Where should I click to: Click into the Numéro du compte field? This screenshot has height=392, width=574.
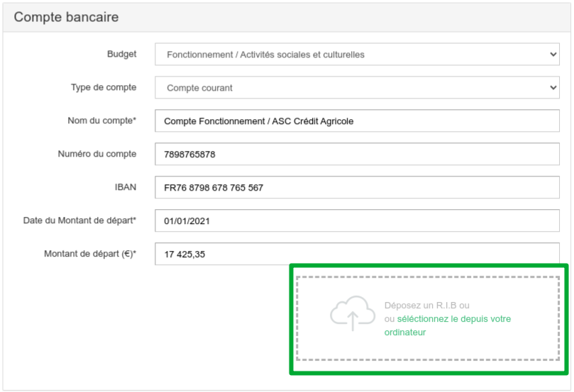(x=357, y=155)
